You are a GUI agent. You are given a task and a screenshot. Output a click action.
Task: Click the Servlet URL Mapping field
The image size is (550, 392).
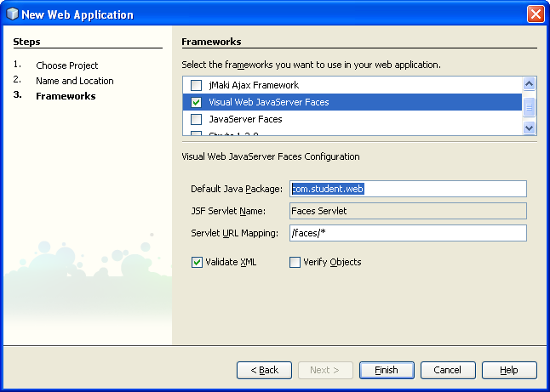tap(408, 233)
